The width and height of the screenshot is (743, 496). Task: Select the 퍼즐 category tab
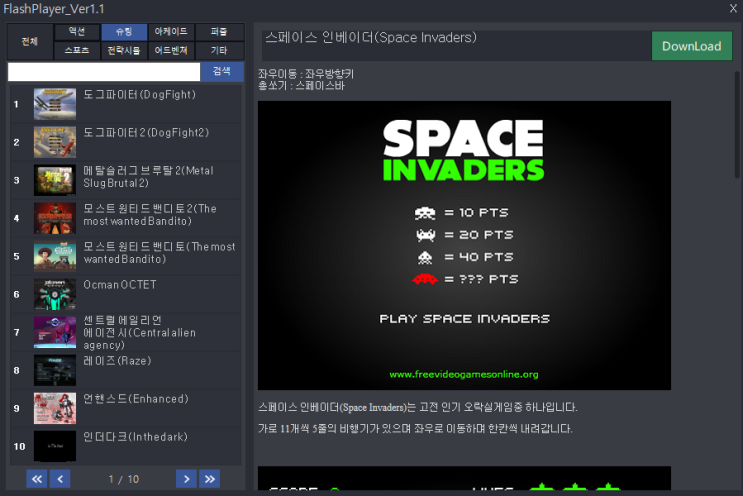pyautogui.click(x=219, y=32)
